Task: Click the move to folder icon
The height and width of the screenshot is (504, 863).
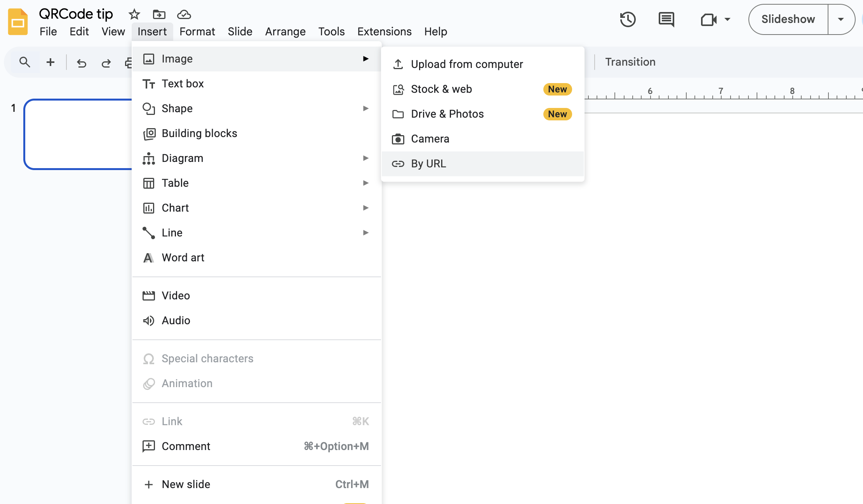Action: 159,14
